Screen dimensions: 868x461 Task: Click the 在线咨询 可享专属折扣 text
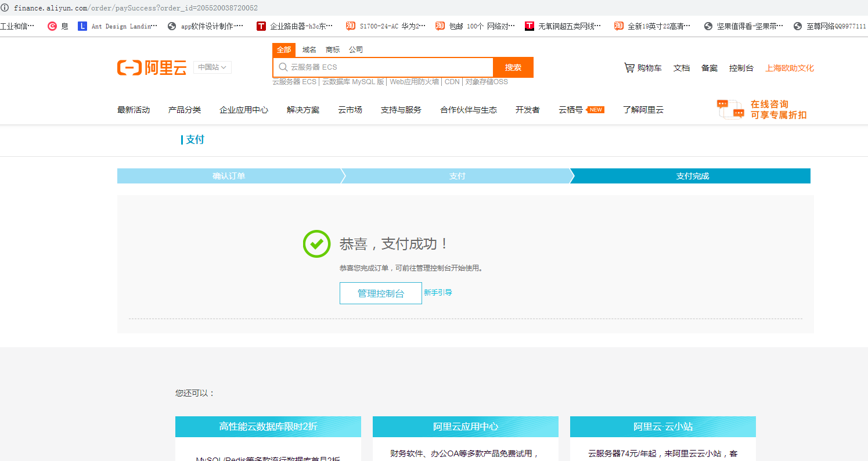click(x=778, y=109)
